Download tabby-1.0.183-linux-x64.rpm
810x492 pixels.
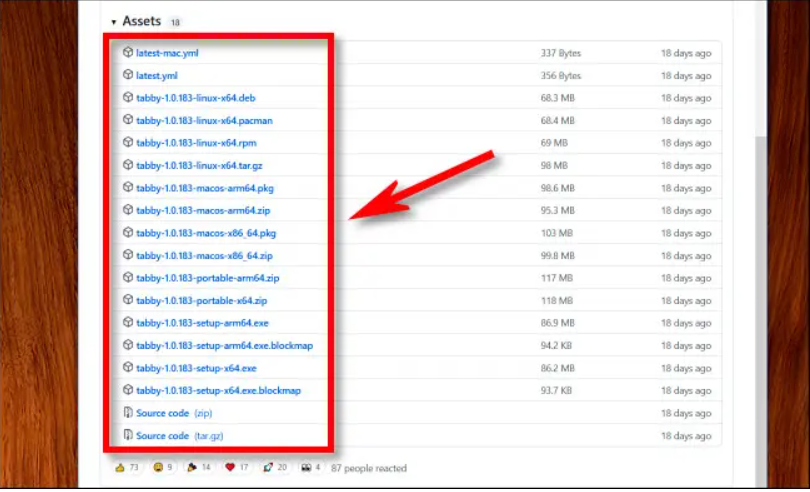pos(196,143)
